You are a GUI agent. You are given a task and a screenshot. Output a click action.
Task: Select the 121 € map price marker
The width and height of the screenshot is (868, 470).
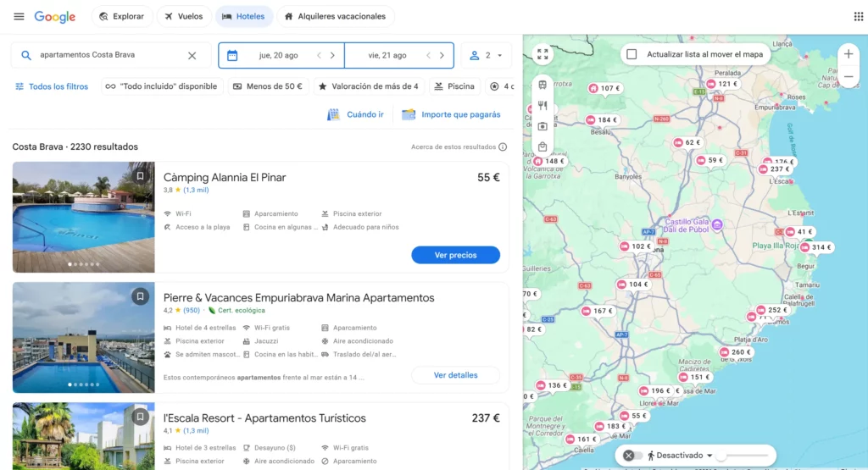click(723, 84)
